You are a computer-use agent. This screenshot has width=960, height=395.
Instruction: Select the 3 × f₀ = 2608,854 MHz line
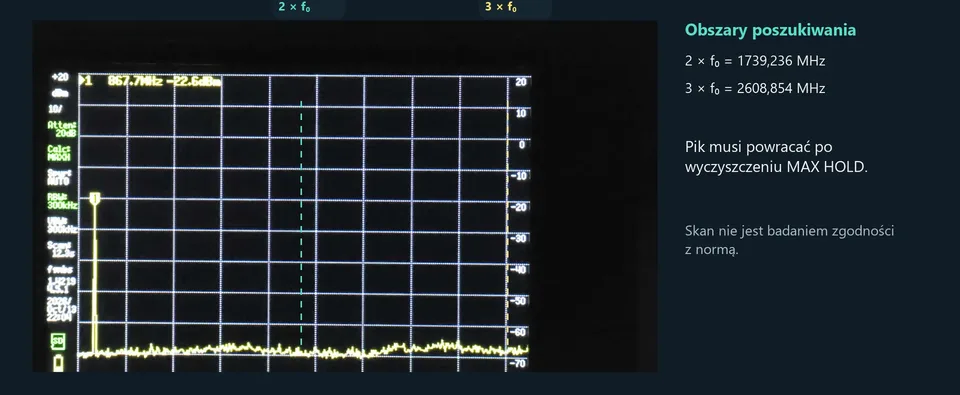[x=755, y=89]
